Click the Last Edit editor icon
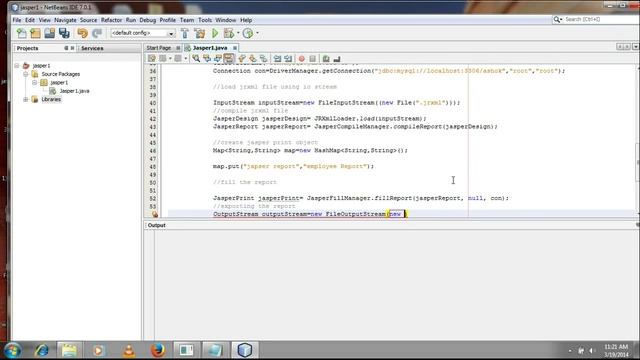Screen dimensions: 640x360 pyautogui.click(x=152, y=58)
